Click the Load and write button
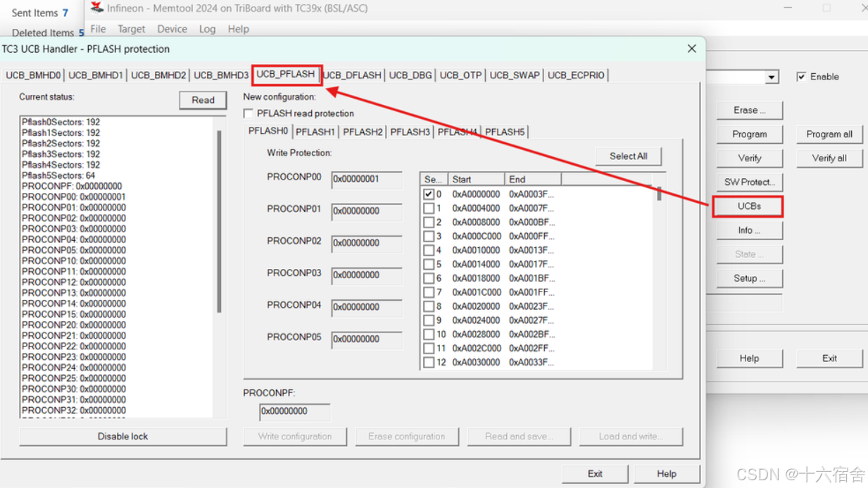 [631, 437]
